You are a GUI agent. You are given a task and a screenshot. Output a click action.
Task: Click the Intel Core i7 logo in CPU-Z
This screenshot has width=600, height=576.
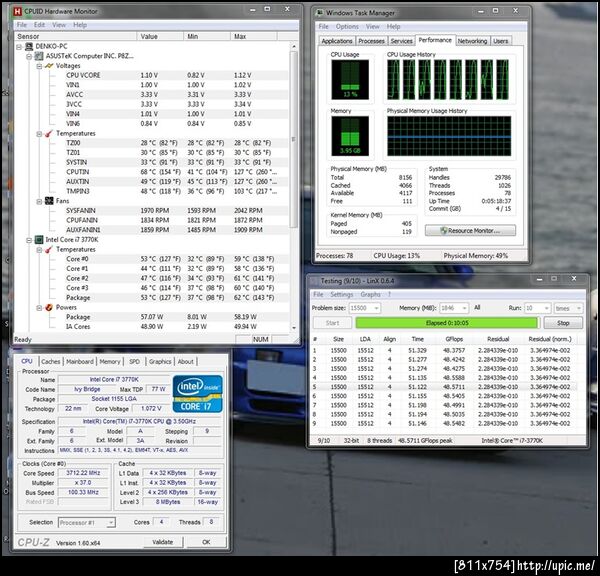click(197, 394)
